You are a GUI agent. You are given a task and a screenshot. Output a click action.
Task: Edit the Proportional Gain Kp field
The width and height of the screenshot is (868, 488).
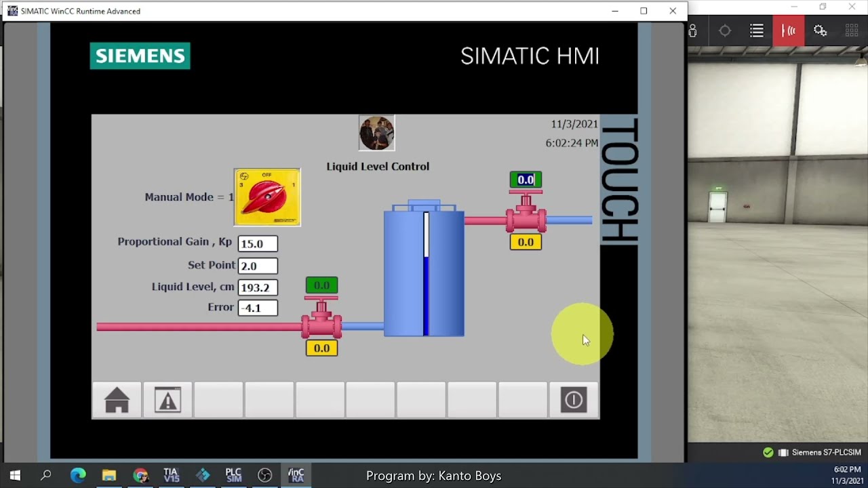coord(258,243)
